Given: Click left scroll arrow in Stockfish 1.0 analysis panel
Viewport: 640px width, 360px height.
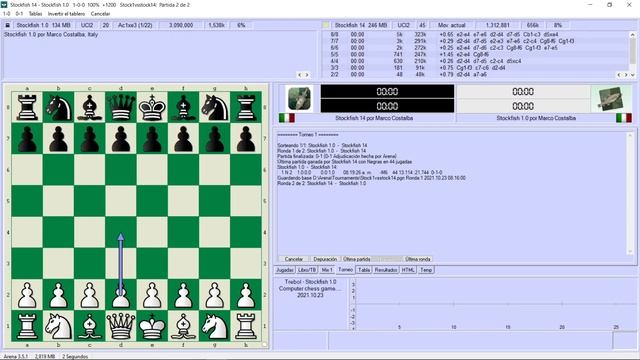Looking at the screenshot, I should (x=300, y=75).
